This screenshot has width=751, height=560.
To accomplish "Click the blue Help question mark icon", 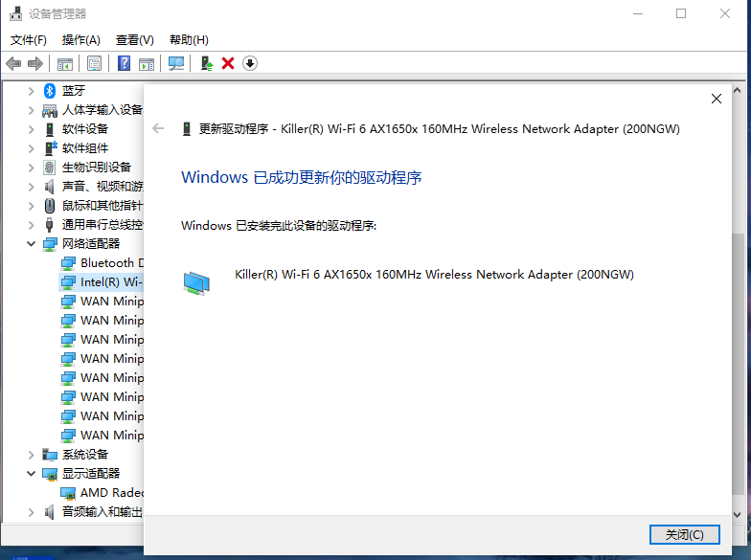I will click(x=125, y=63).
